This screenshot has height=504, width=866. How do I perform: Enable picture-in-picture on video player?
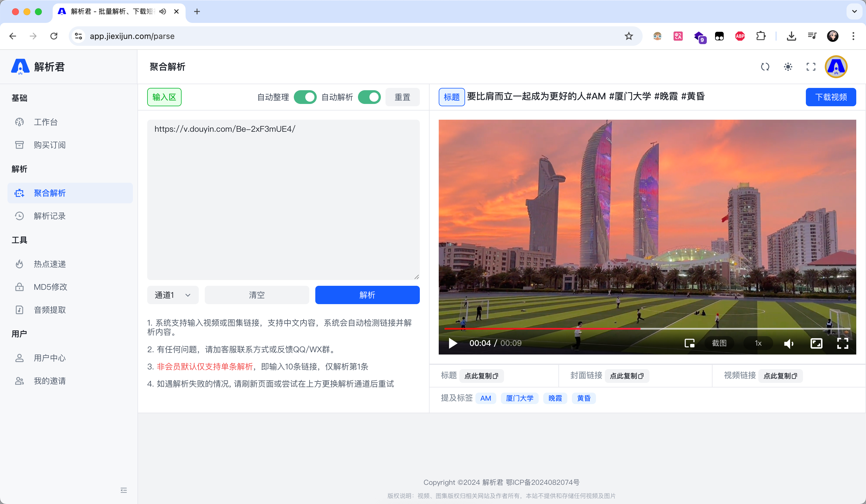point(689,343)
